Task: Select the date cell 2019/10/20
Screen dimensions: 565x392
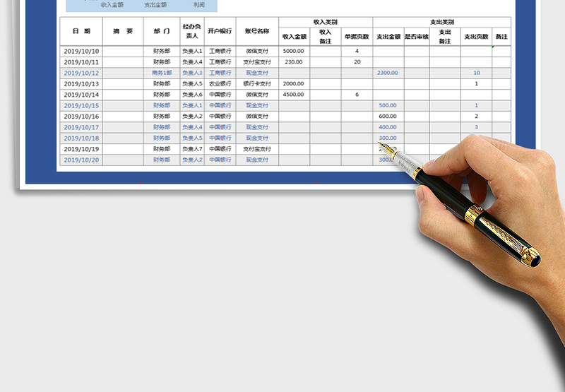Action: (x=81, y=160)
